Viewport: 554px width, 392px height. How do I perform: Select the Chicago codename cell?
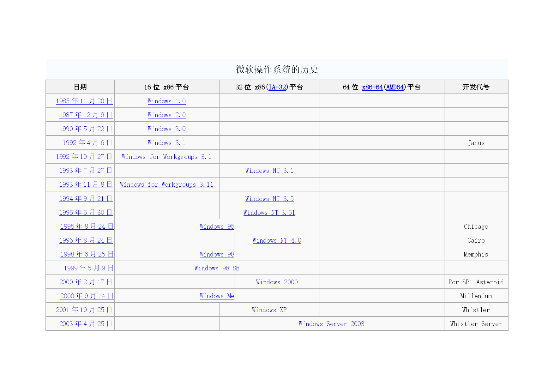[476, 226]
